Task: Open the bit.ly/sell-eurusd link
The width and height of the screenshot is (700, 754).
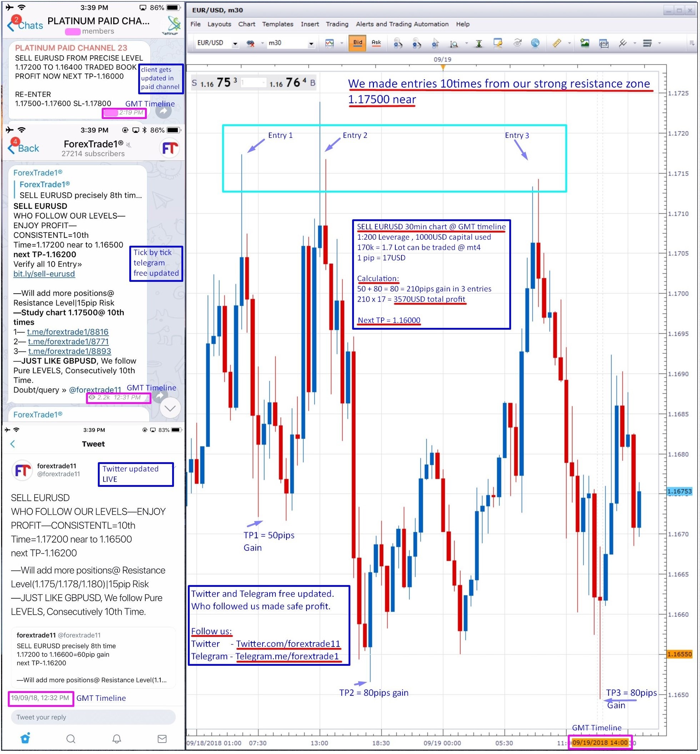Action: 44,274
